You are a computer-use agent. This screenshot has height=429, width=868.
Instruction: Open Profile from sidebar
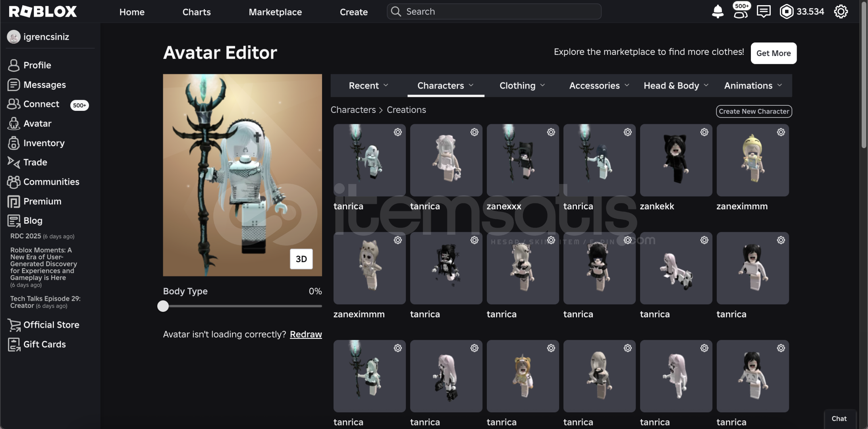(x=37, y=65)
